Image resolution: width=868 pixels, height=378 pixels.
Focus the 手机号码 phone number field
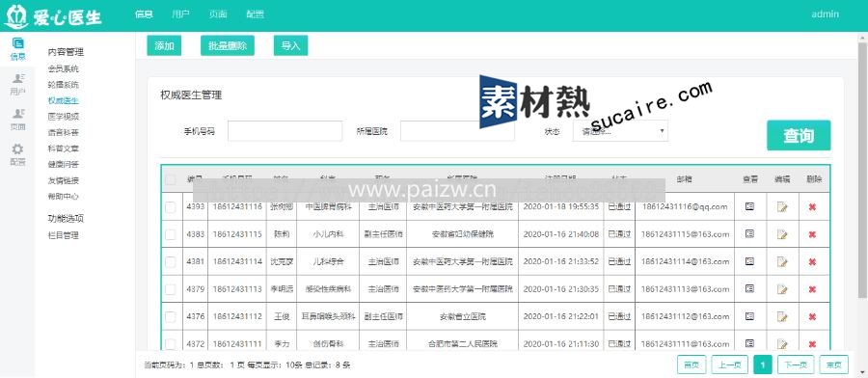click(x=285, y=131)
